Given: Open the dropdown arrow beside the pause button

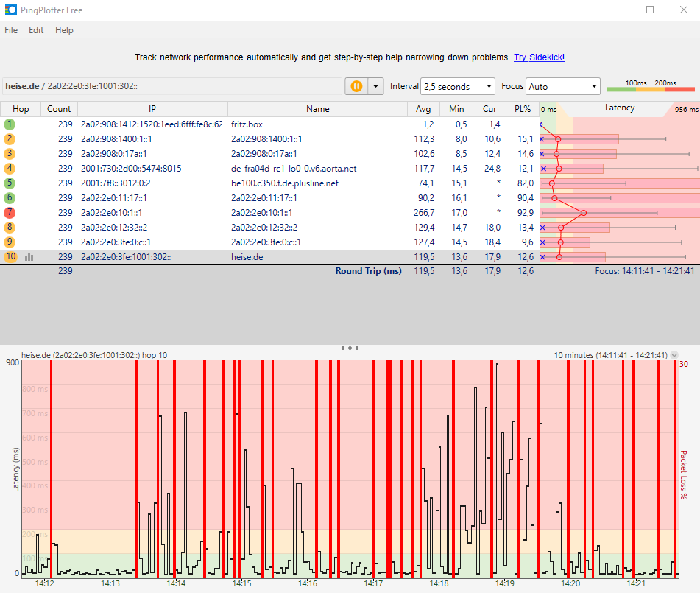Looking at the screenshot, I should [x=376, y=86].
